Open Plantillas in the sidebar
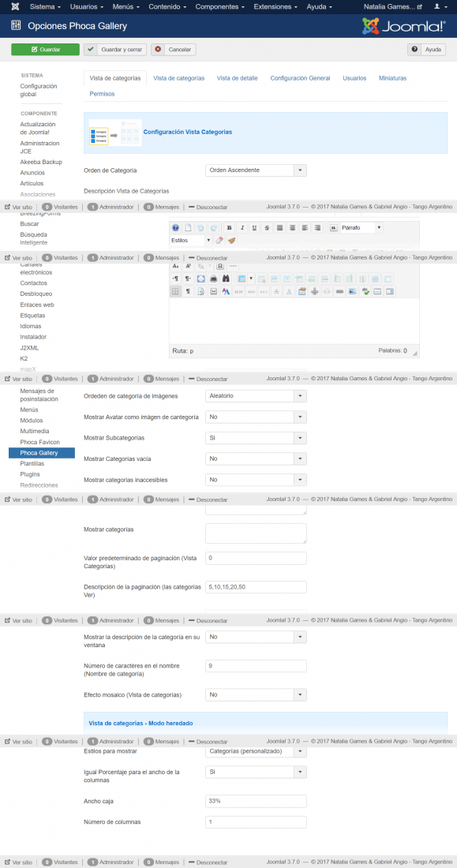The height and width of the screenshot is (868, 457). pos(32,463)
